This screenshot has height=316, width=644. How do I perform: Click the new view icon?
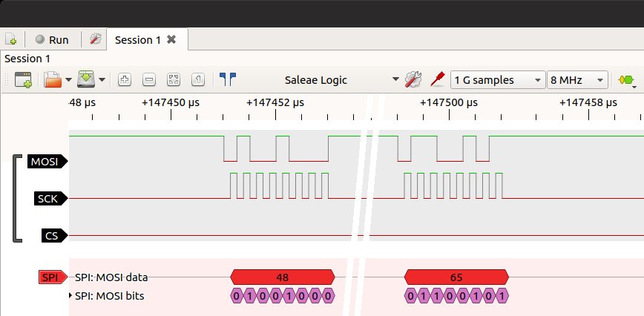23,80
